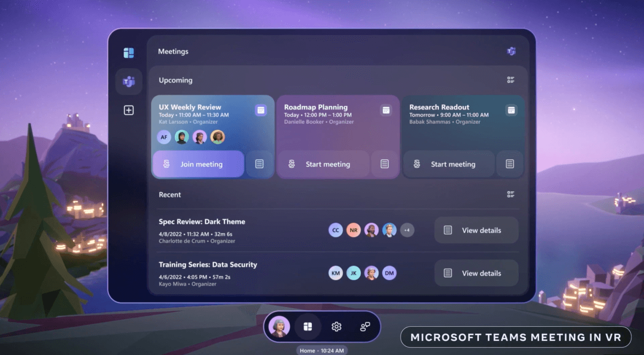
Task: Open the user avatar in the dock
Action: coord(279,327)
